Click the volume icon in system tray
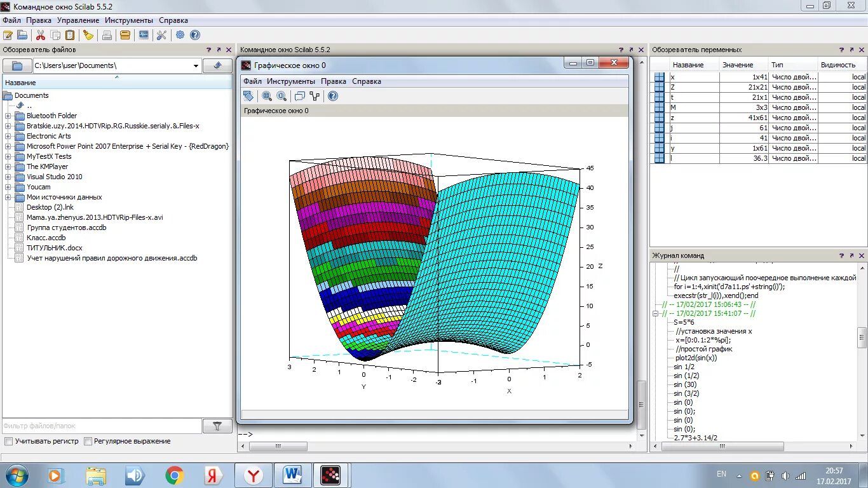The width and height of the screenshot is (868, 488). click(785, 475)
